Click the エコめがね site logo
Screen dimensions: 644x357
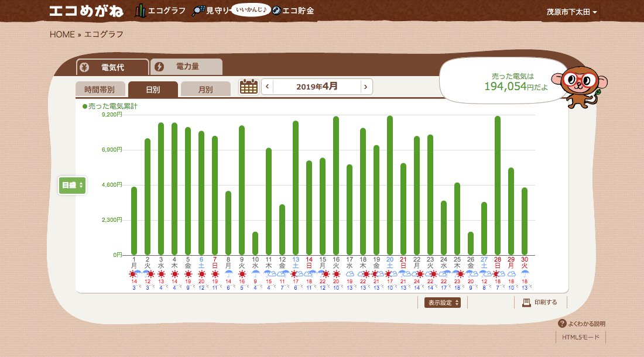[x=86, y=11]
